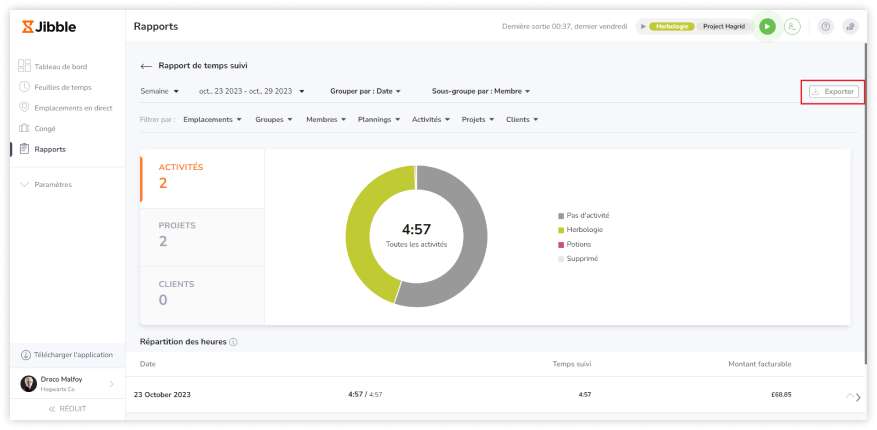Click pink Potions legend swatch
This screenshot has height=430, width=877.
pos(561,245)
